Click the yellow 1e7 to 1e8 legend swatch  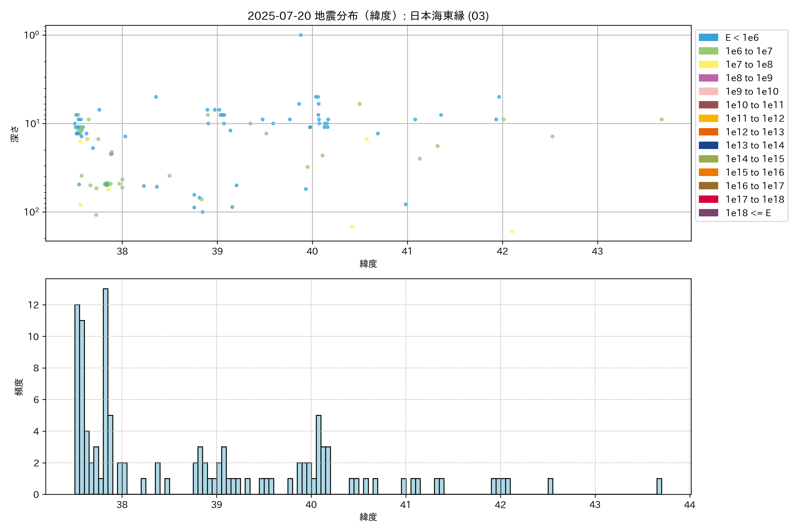click(708, 65)
